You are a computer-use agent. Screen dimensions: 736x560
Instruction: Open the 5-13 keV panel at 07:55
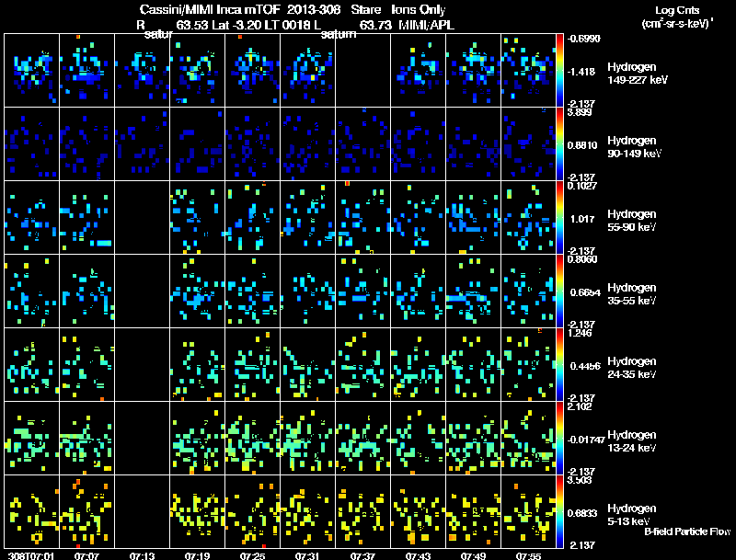[x=528, y=511]
